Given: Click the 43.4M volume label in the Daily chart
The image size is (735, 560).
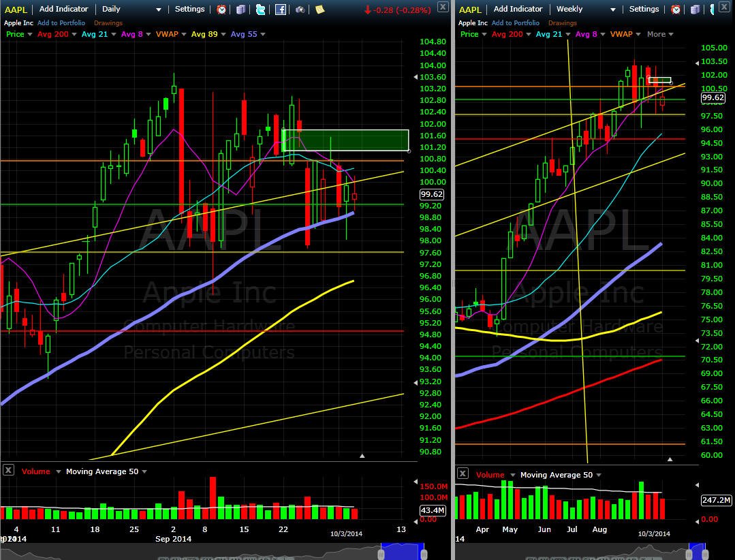Looking at the screenshot, I should click(x=432, y=510).
